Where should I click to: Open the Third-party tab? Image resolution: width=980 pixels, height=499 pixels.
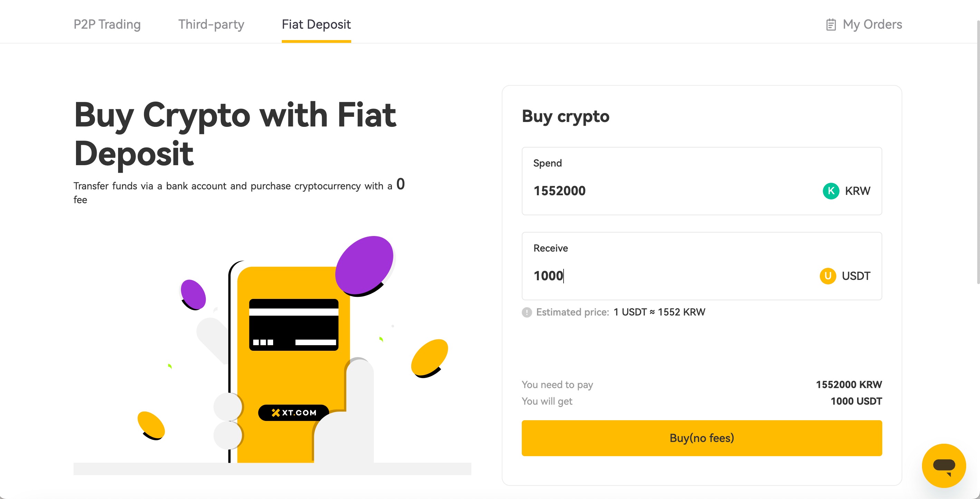click(211, 24)
